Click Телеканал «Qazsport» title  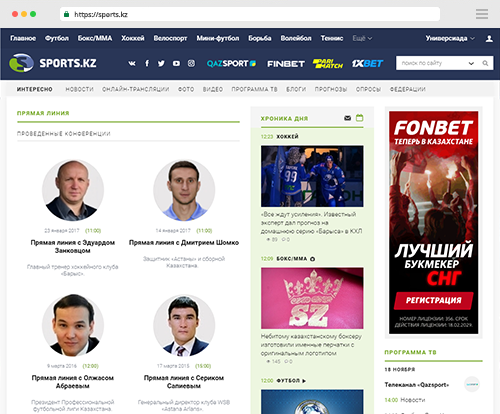pos(417,385)
